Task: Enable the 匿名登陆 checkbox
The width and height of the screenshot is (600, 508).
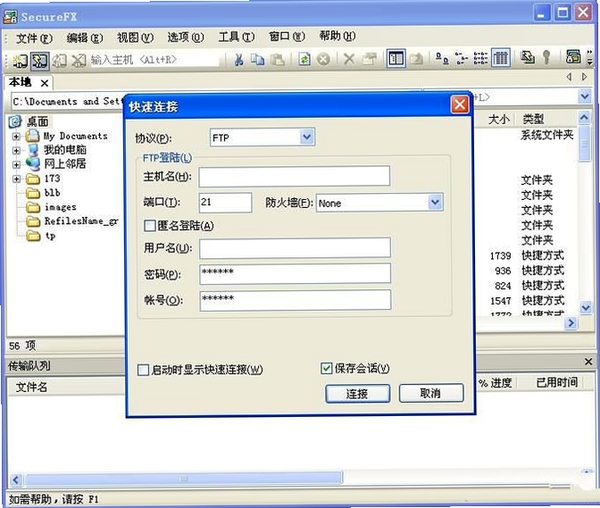Action: tap(150, 226)
